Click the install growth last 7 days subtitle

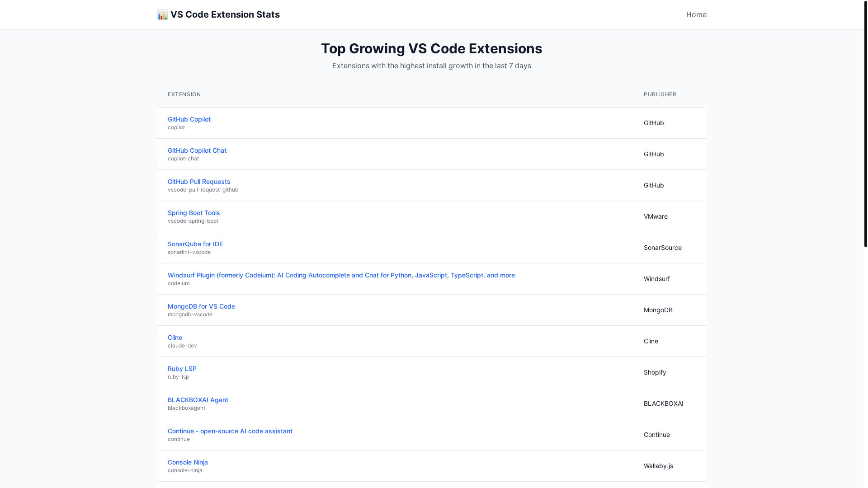(x=432, y=66)
